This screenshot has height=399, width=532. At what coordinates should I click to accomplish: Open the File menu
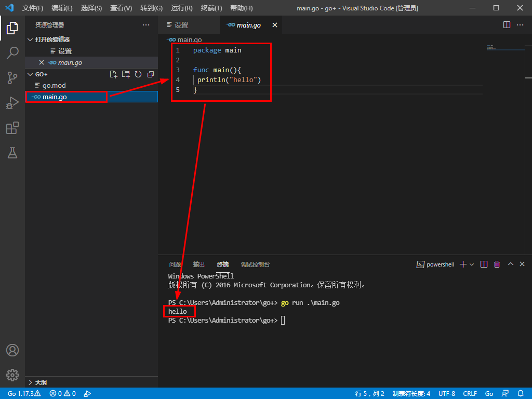[33, 8]
